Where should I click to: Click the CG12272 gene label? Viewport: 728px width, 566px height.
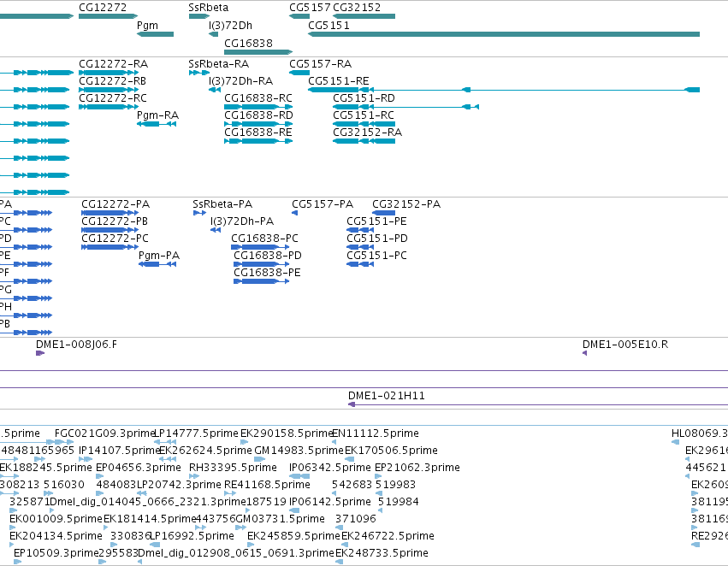103,8
